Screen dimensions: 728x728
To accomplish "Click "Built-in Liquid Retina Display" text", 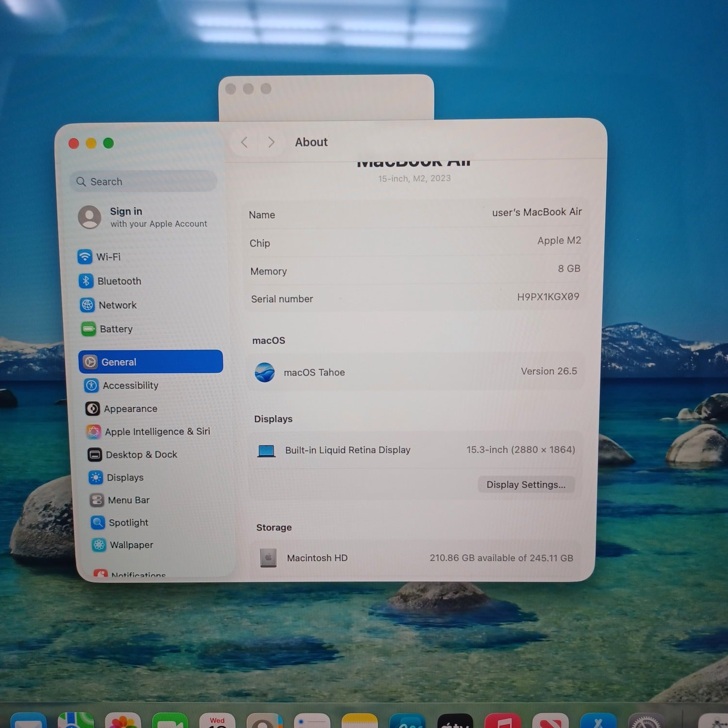I will pos(347,450).
